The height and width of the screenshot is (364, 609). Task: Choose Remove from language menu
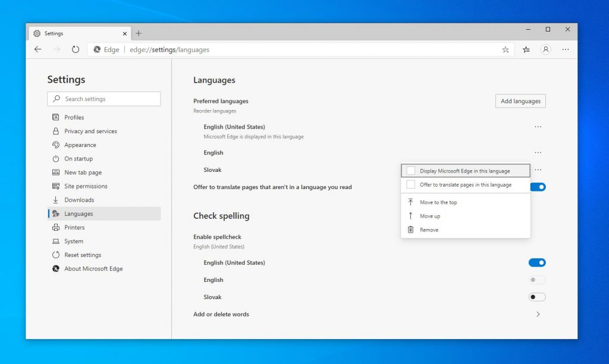465,230
